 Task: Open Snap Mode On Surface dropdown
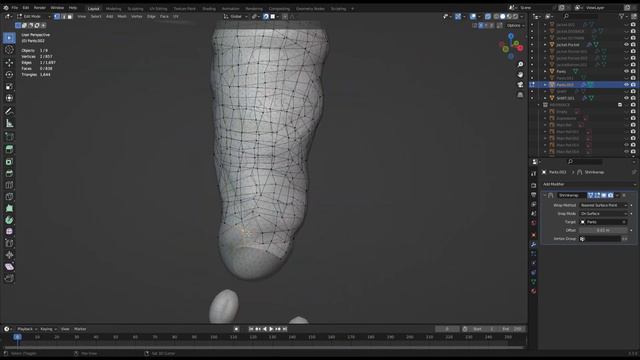tap(603, 213)
